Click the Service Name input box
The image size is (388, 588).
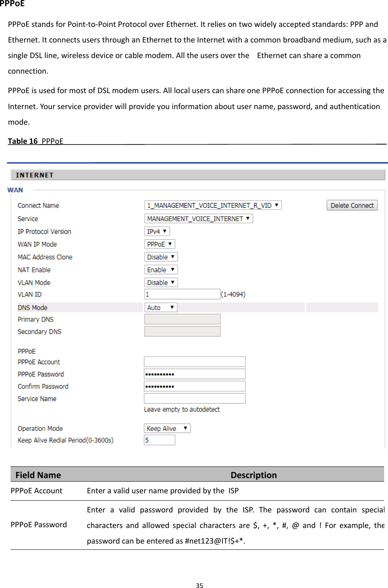coord(194,398)
